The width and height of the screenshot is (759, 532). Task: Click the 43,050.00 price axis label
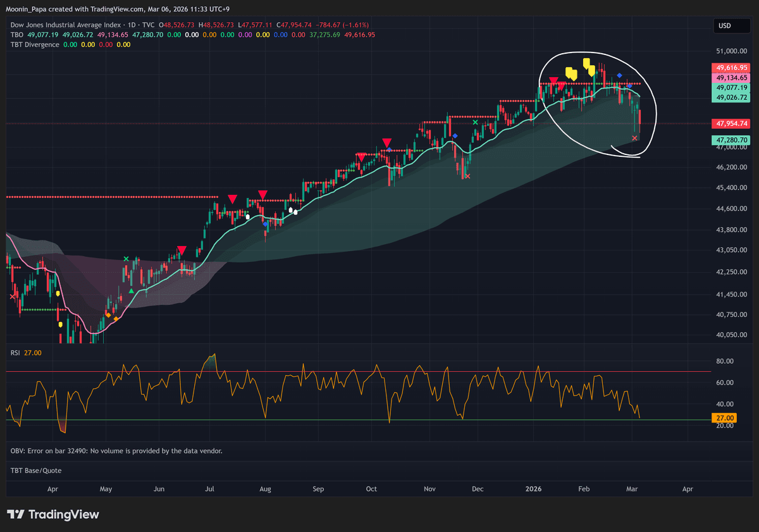pos(732,251)
